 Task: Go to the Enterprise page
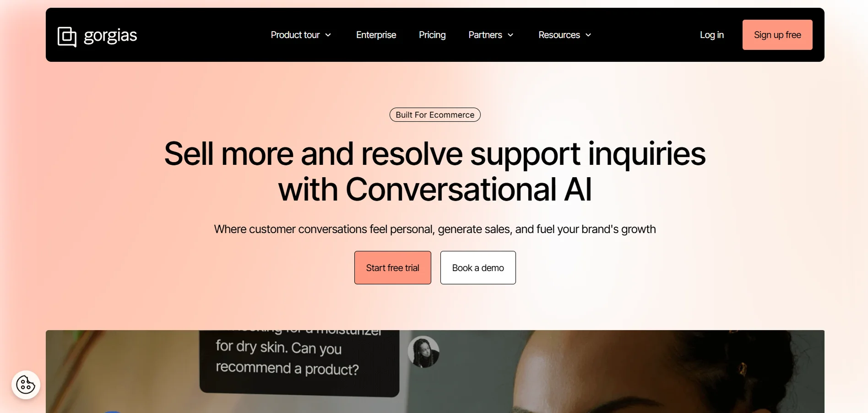coord(376,35)
